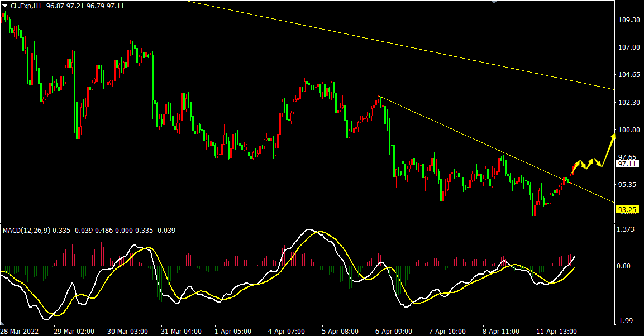The image size is (644, 336).
Task: Click the large yellow arrow pointing to 100.00
Action: 608,146
